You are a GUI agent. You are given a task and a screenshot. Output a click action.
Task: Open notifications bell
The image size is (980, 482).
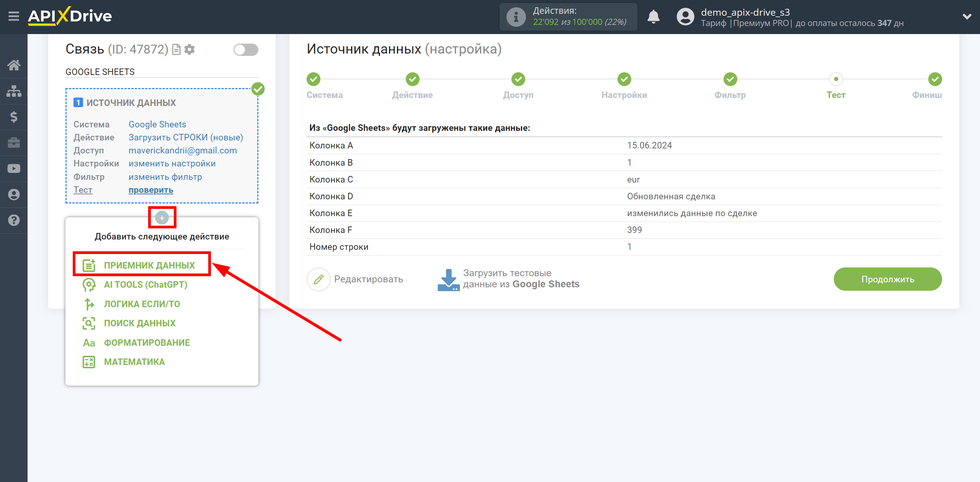[653, 17]
